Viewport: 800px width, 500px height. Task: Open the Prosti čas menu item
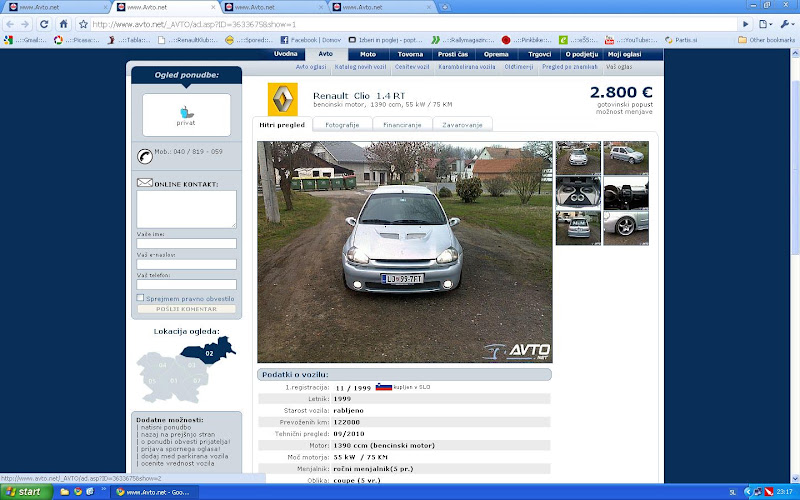(453, 54)
